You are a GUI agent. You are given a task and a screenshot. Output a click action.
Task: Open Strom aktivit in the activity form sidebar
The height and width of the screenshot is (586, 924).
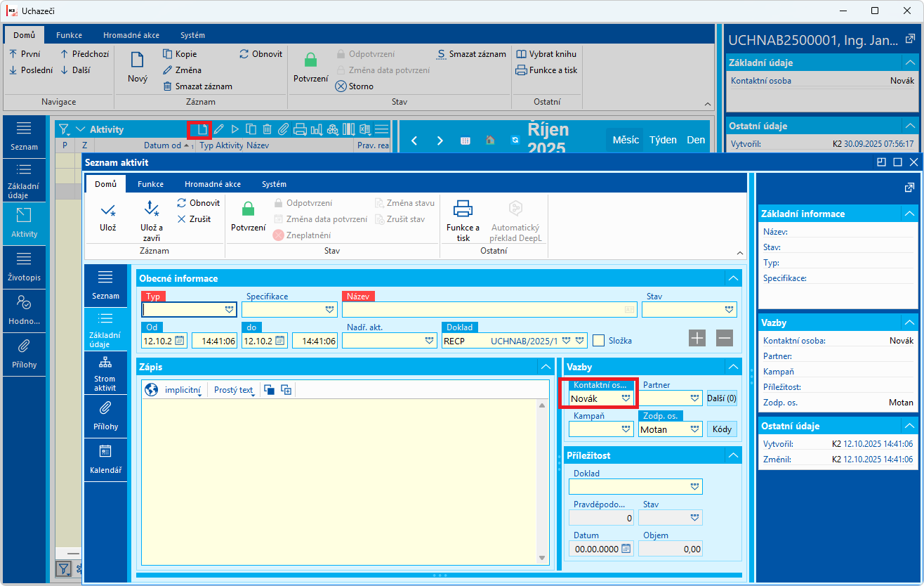coord(105,373)
